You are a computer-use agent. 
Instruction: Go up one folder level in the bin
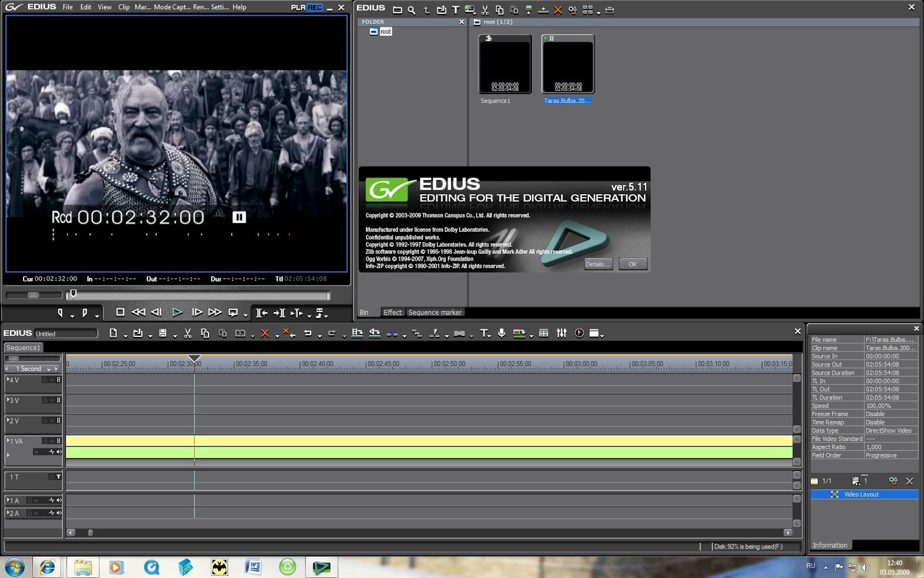[426, 10]
